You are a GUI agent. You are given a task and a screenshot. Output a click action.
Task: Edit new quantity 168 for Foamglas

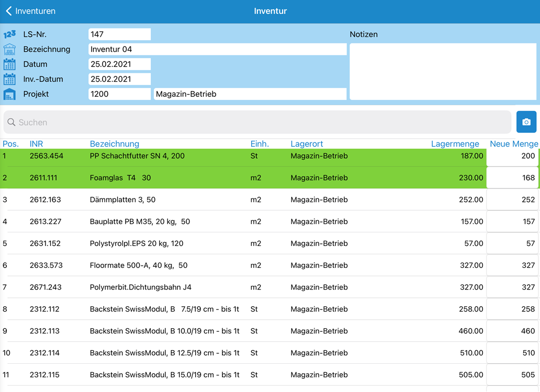point(512,178)
